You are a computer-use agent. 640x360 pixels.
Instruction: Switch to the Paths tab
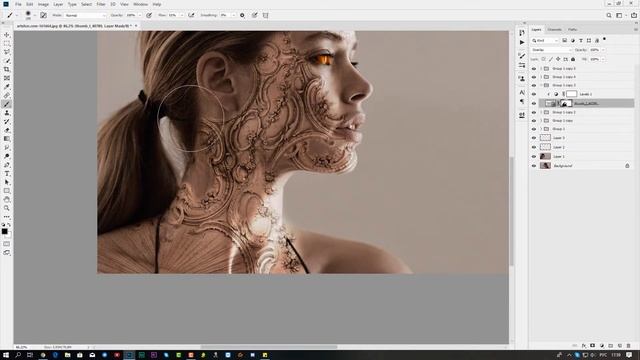coord(572,29)
